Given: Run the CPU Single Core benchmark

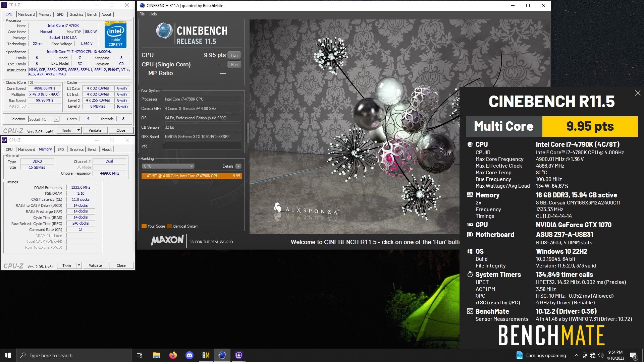Looking at the screenshot, I should [234, 65].
